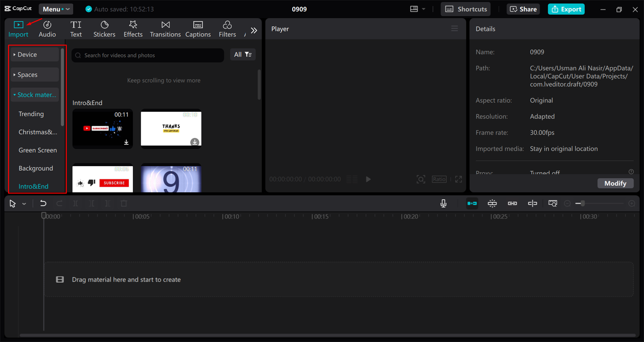Open the Player panel menu icon
The height and width of the screenshot is (342, 644).
click(455, 29)
